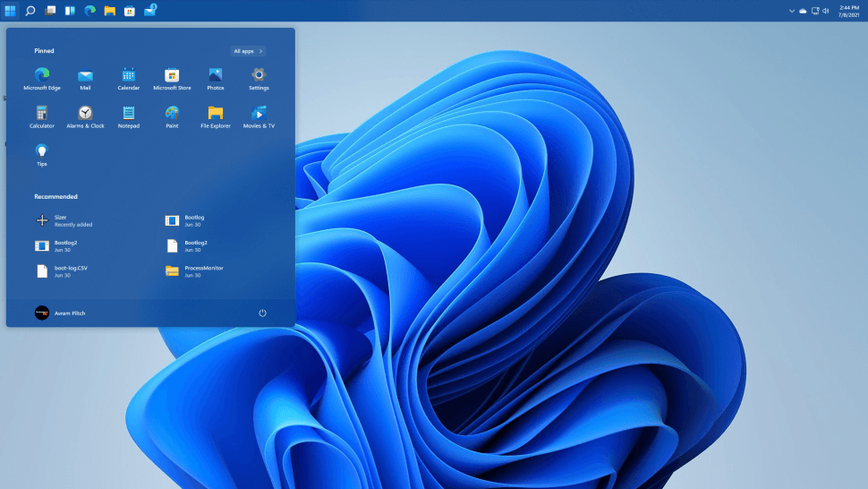Open the Tips app

click(x=42, y=152)
